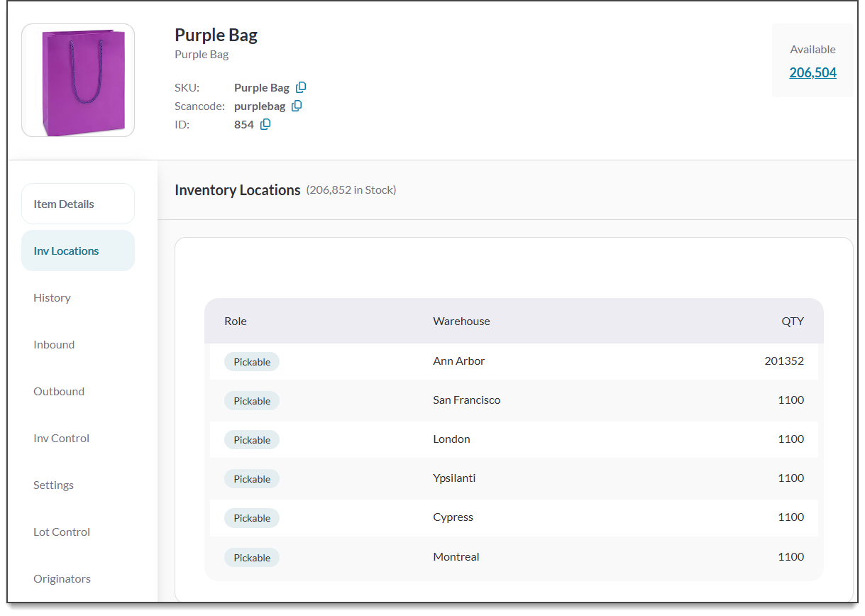Click the Pickable badge for Ann Arbor

[x=252, y=362]
